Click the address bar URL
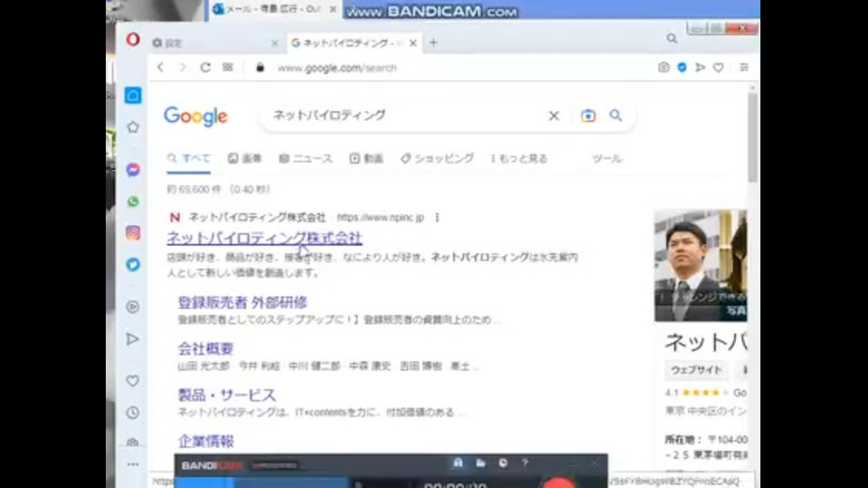The height and width of the screenshot is (488, 868). tap(337, 68)
